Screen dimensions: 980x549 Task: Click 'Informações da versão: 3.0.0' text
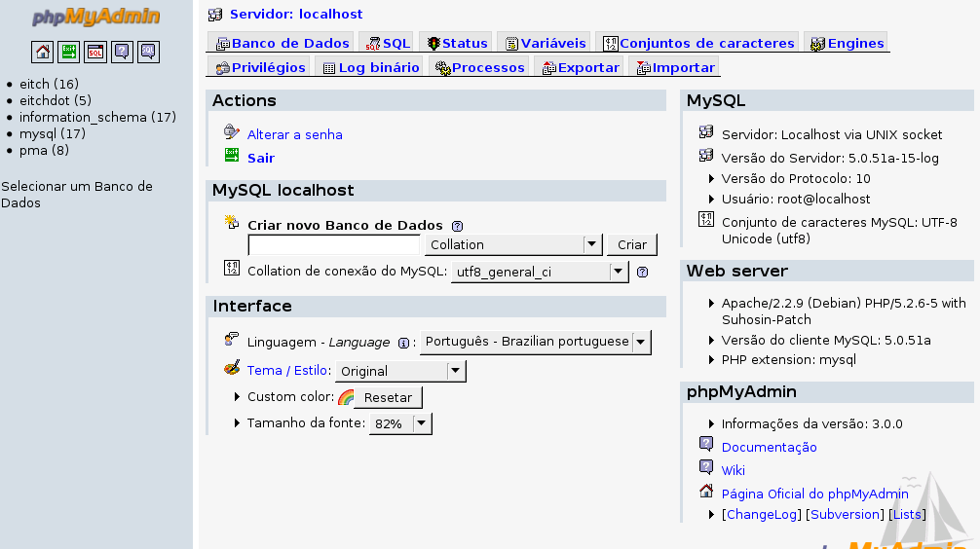click(x=811, y=424)
